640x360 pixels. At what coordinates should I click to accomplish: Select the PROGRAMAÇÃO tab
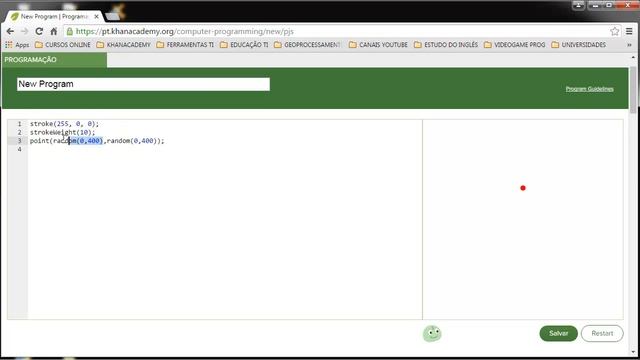(54, 60)
